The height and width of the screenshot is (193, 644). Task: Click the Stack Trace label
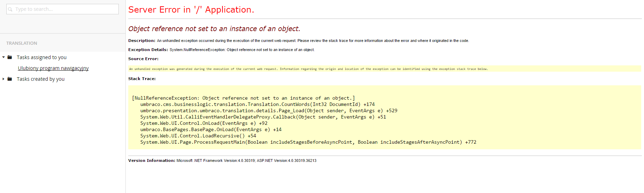(142, 79)
